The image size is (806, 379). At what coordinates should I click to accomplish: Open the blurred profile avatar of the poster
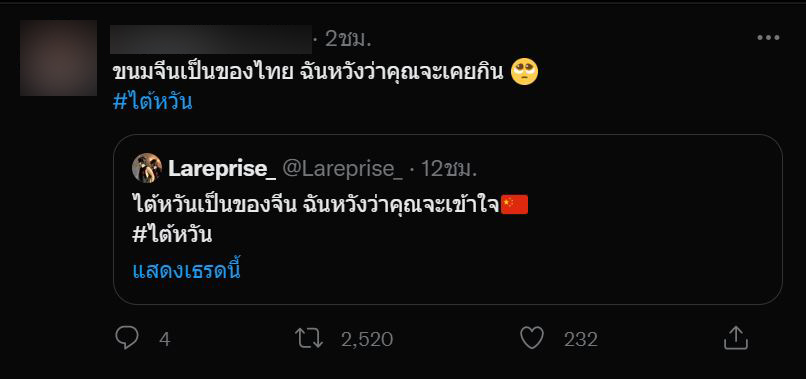pos(58,58)
